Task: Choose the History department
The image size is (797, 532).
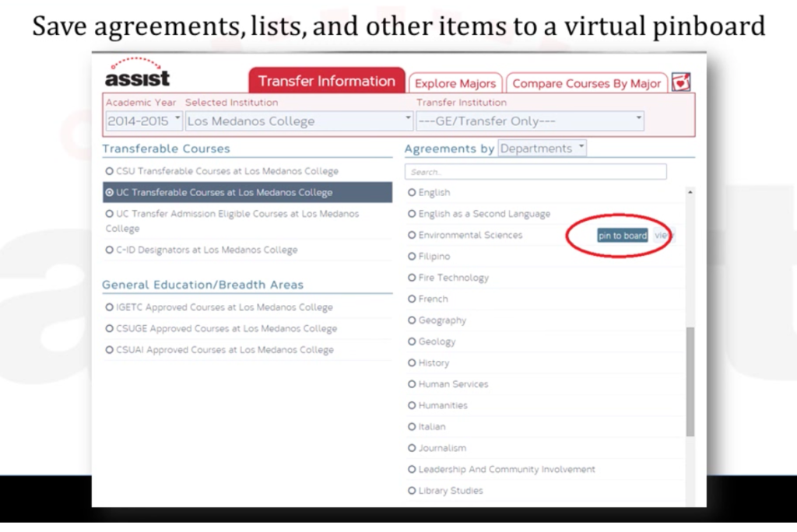Action: pyautogui.click(x=429, y=363)
